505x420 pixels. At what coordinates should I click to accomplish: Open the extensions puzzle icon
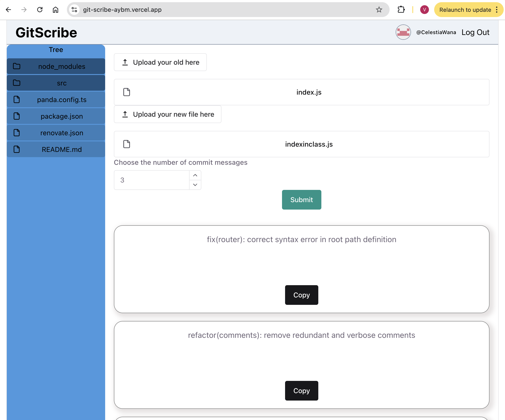pyautogui.click(x=401, y=10)
